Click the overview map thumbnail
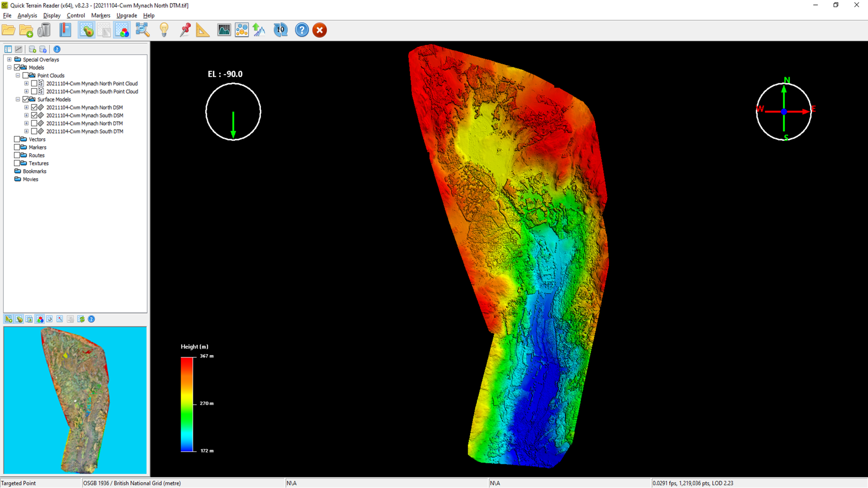This screenshot has width=868, height=488. (x=75, y=400)
